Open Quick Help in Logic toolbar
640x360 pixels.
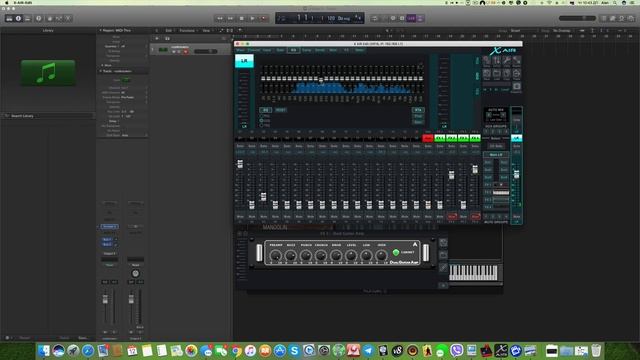38,18
